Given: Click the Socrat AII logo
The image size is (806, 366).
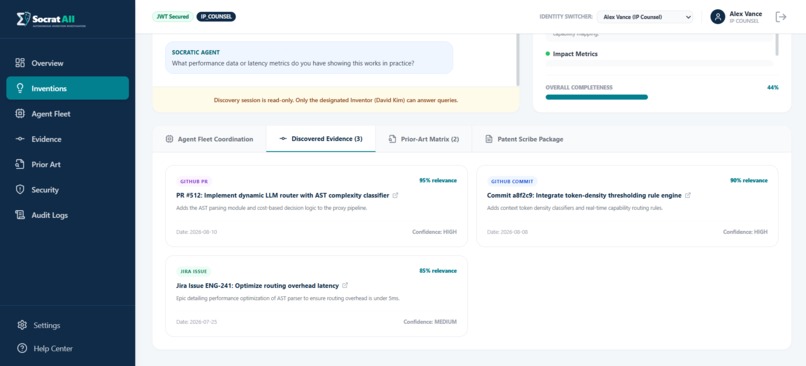Looking at the screenshot, I should click(50, 19).
